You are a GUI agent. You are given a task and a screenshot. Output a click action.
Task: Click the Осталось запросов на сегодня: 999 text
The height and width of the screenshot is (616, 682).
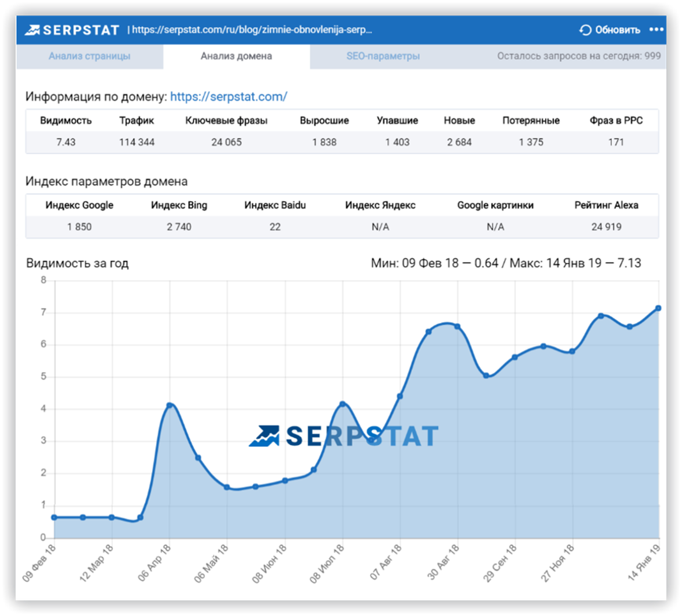(x=579, y=56)
